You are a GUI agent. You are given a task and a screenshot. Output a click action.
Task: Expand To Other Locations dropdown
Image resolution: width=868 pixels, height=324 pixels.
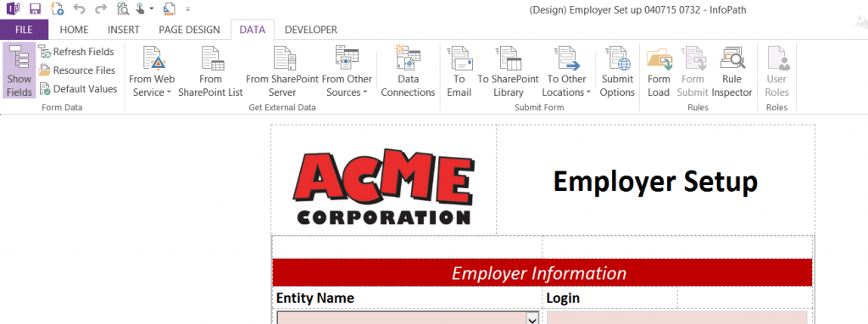pyautogui.click(x=566, y=71)
